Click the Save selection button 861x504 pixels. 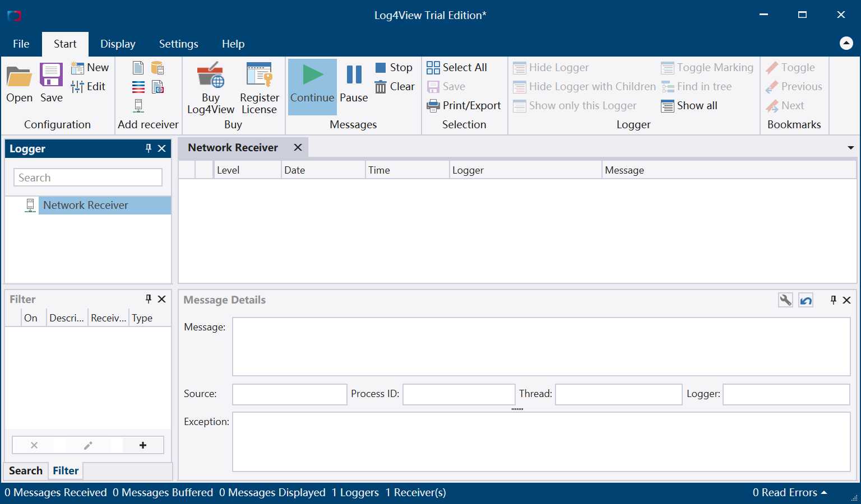pyautogui.click(x=446, y=87)
